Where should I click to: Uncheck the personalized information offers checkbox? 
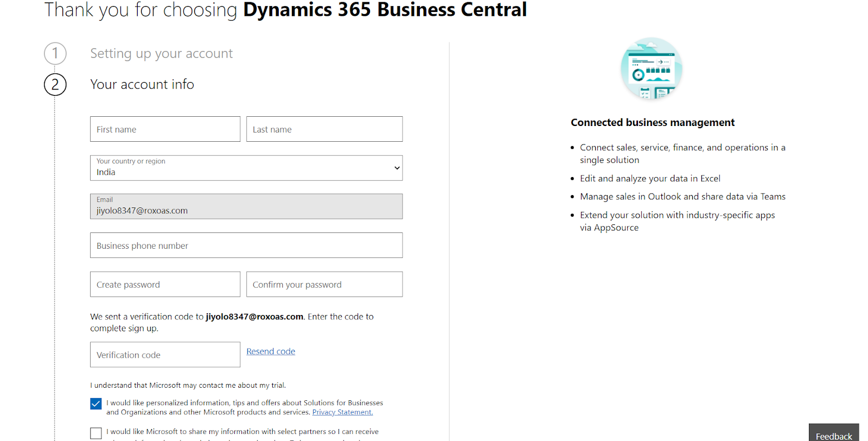click(96, 404)
